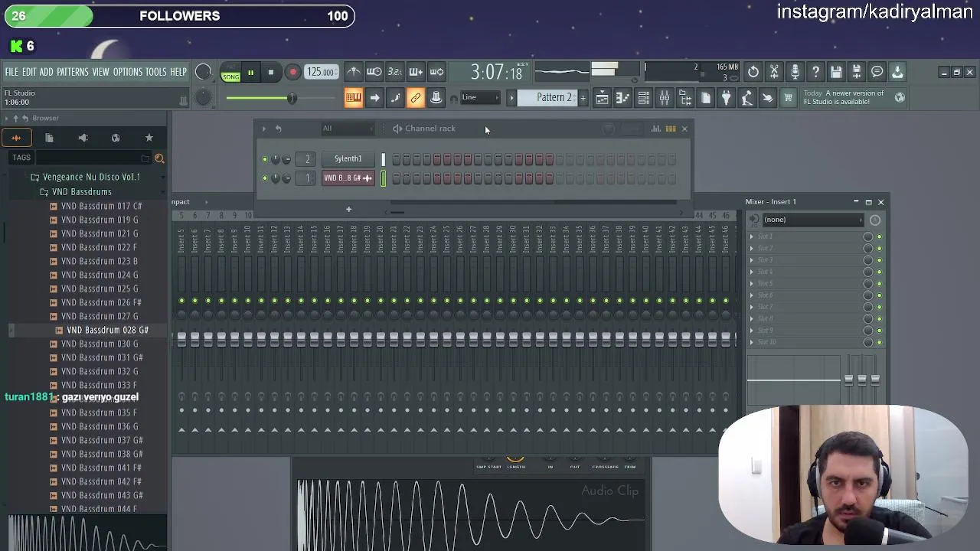Open the playlist view icon
This screenshot has height=551, width=980.
[602, 98]
